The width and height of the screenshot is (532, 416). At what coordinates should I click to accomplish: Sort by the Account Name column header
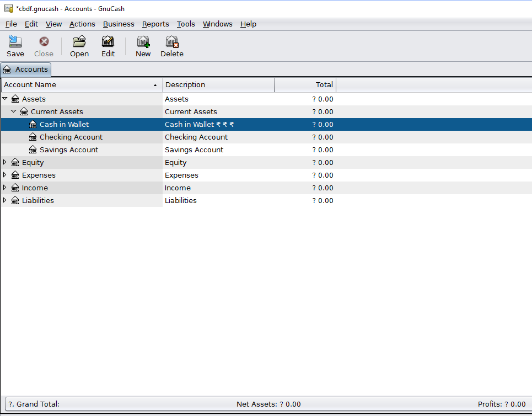pyautogui.click(x=82, y=85)
